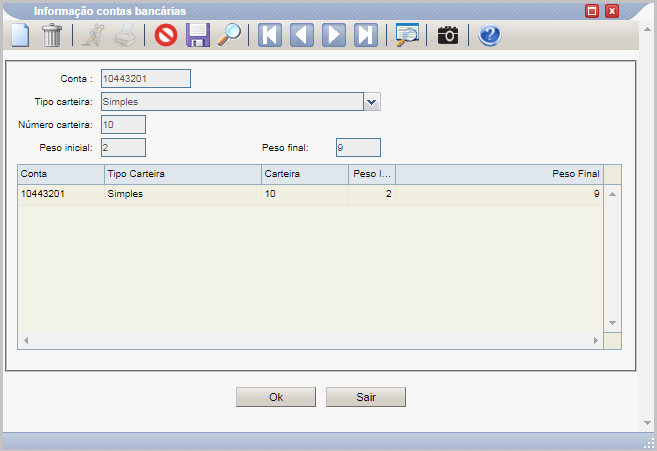657x451 pixels.
Task: Select the Simples cell in the grid
Action: pyautogui.click(x=183, y=194)
